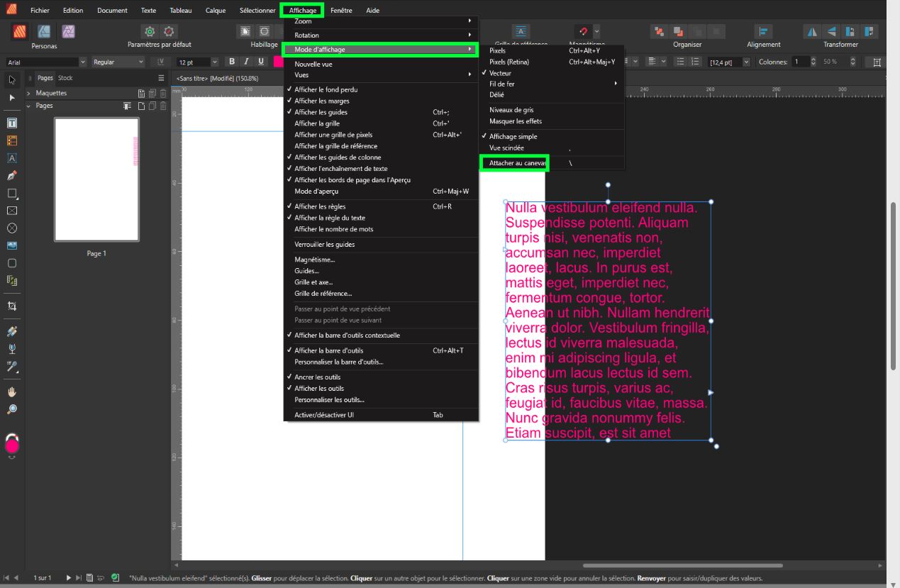Select the Picture Frame Ellipse tool
The image size is (900, 588).
tap(12, 228)
